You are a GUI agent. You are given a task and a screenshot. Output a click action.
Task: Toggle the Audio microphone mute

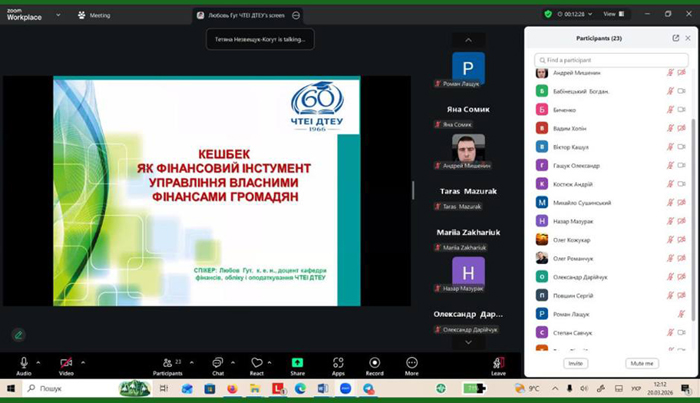coord(24,362)
